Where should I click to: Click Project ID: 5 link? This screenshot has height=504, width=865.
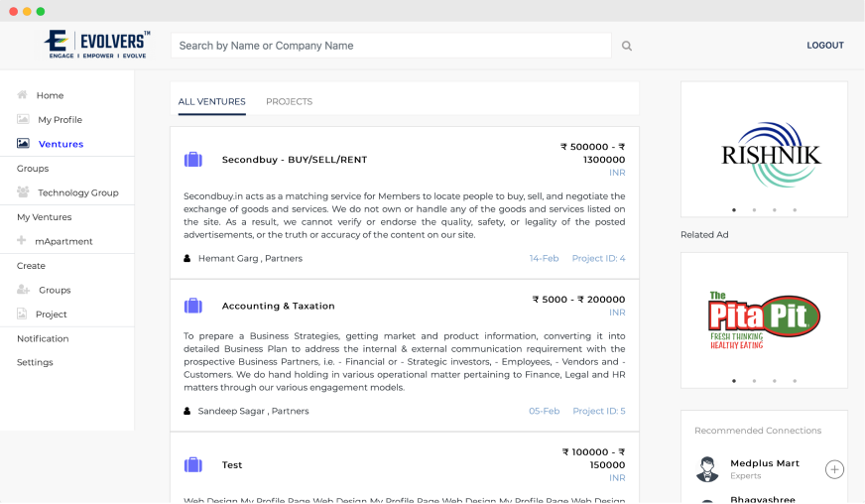tap(599, 411)
